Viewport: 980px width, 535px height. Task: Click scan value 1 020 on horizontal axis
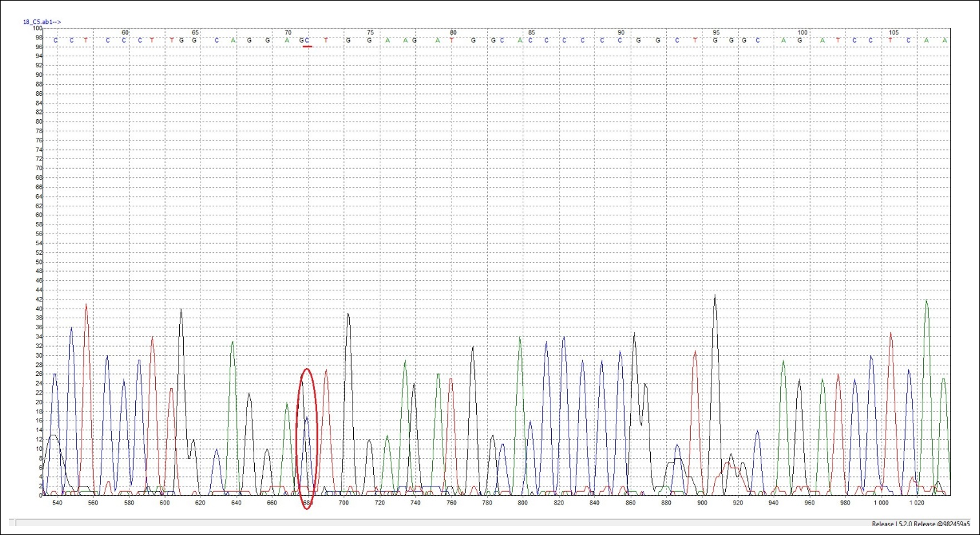(x=917, y=503)
